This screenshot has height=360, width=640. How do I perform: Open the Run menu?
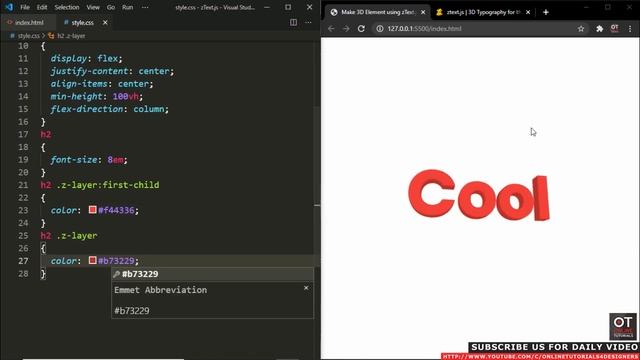pos(127,7)
